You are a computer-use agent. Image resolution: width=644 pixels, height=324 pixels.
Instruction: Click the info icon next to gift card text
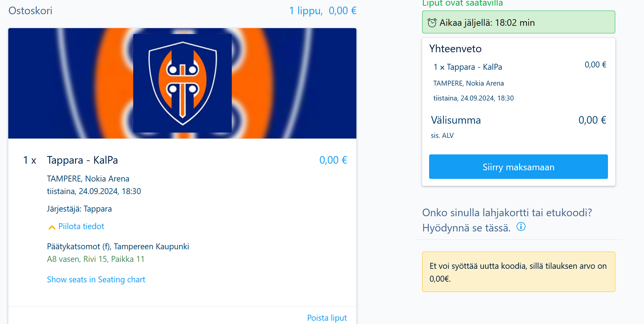point(521,227)
